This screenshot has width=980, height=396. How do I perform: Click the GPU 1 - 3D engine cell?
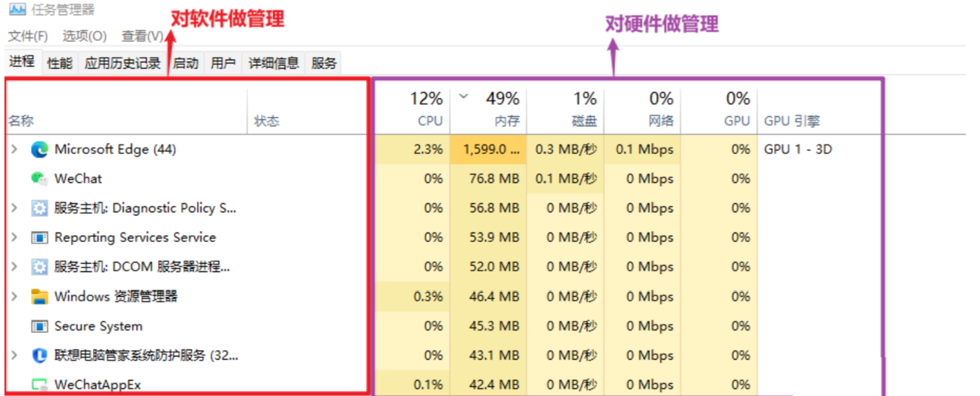point(798,149)
